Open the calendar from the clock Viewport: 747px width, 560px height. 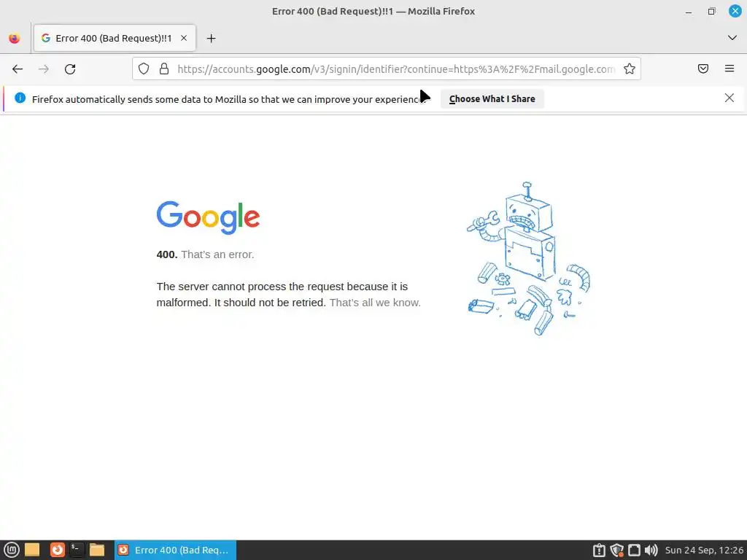[704, 550]
